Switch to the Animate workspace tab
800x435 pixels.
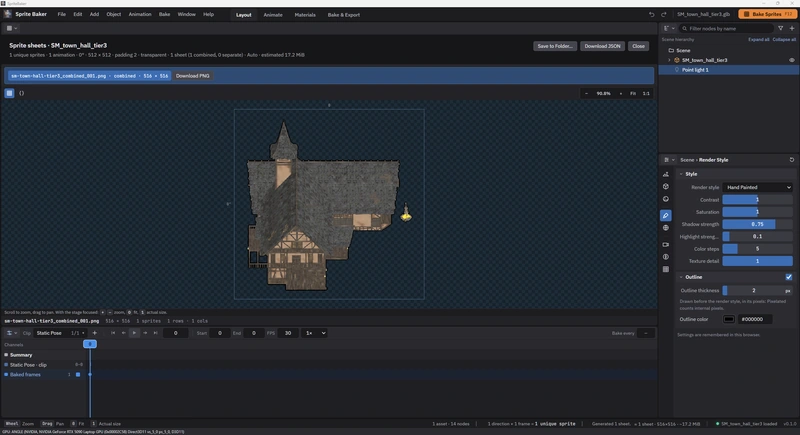coord(273,15)
